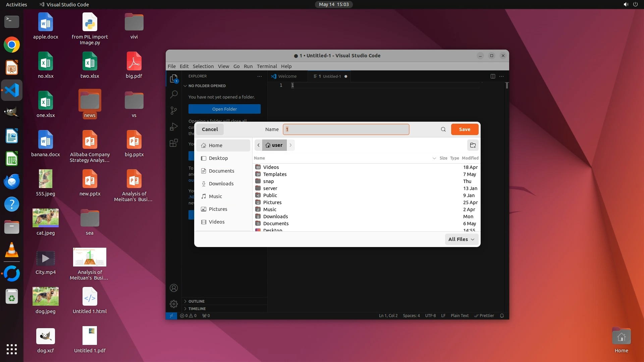Expand the TIMELINE section
Image resolution: width=644 pixels, height=362 pixels.
[197, 309]
